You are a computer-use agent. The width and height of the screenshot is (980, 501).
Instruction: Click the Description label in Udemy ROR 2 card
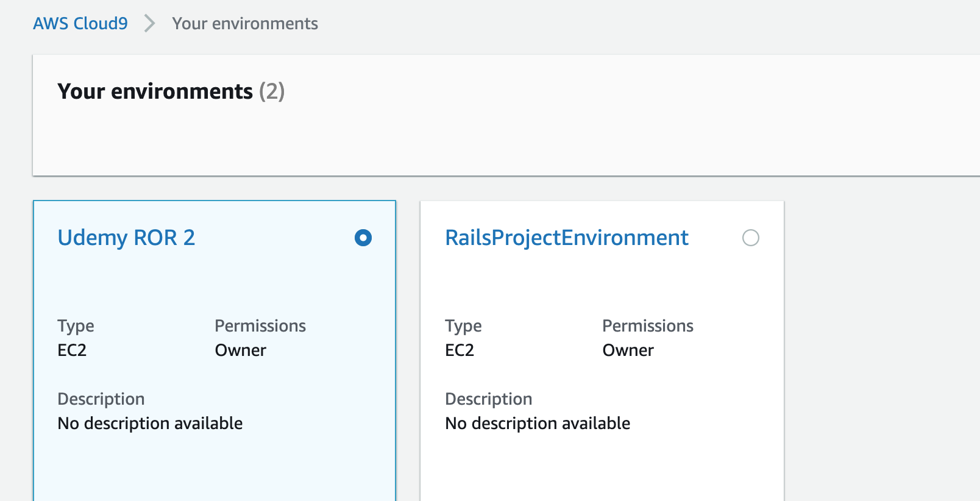101,399
